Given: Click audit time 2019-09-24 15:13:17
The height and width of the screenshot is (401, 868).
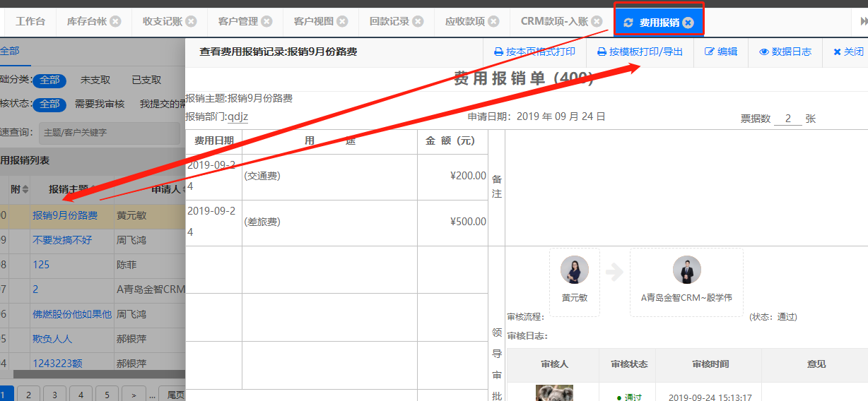Looking at the screenshot, I should pyautogui.click(x=710, y=397).
